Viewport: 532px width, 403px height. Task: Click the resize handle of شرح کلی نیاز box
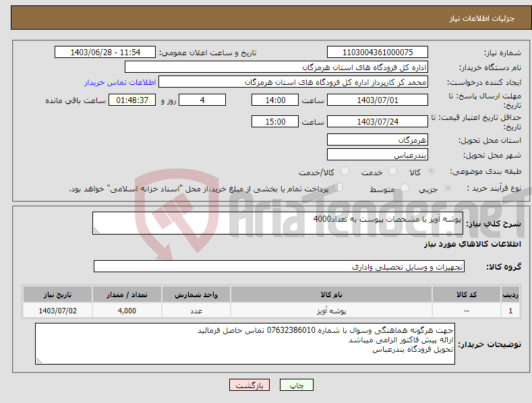[96, 230]
